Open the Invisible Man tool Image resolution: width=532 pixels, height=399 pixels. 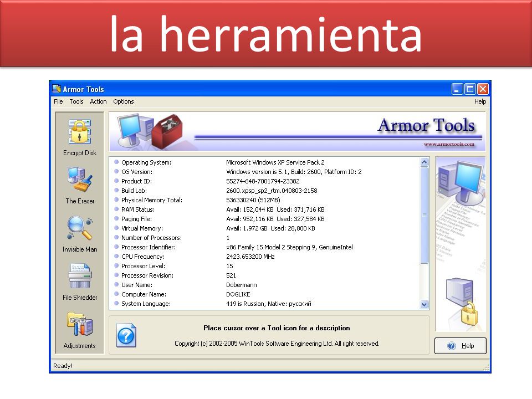pyautogui.click(x=80, y=234)
